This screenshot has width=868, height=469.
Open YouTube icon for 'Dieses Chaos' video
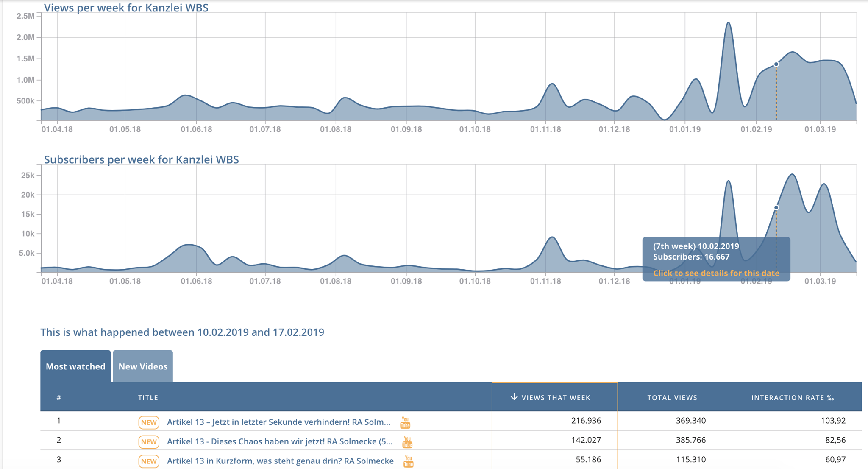(x=407, y=442)
